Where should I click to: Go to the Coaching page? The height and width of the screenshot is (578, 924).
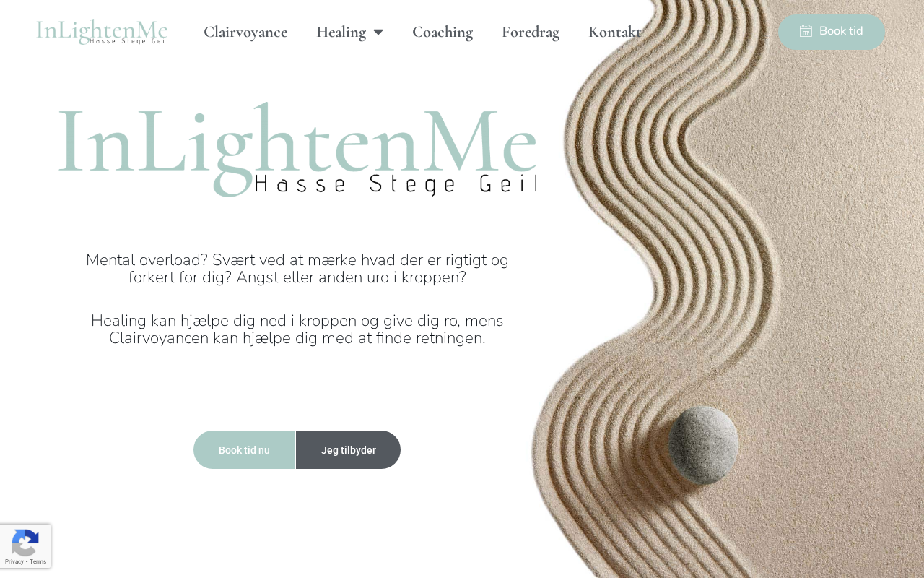click(x=443, y=32)
